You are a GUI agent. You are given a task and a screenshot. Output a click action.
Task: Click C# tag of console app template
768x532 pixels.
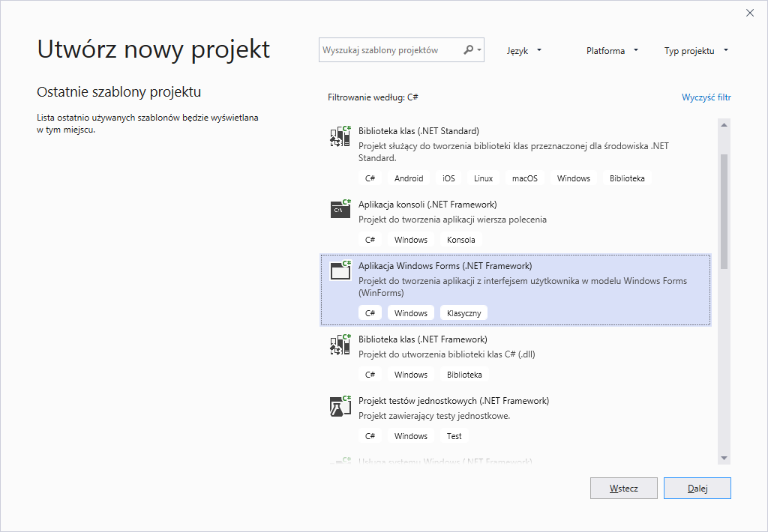(x=370, y=240)
